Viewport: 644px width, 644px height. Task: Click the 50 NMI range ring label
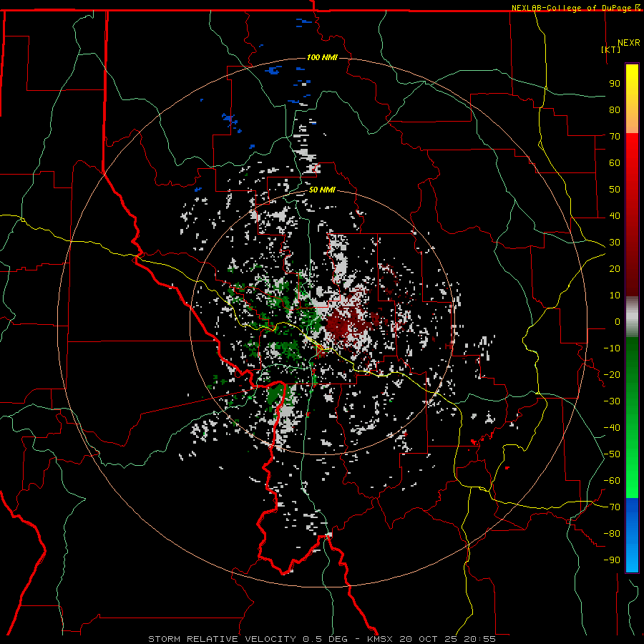point(321,190)
